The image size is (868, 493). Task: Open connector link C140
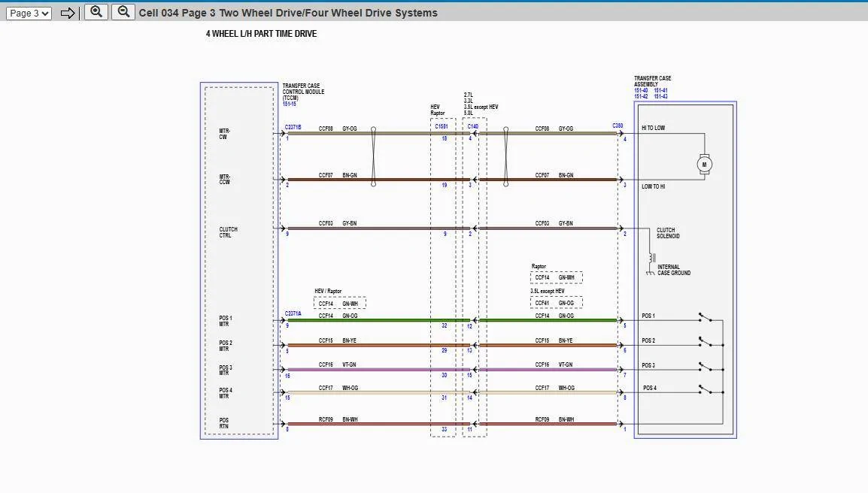click(473, 127)
